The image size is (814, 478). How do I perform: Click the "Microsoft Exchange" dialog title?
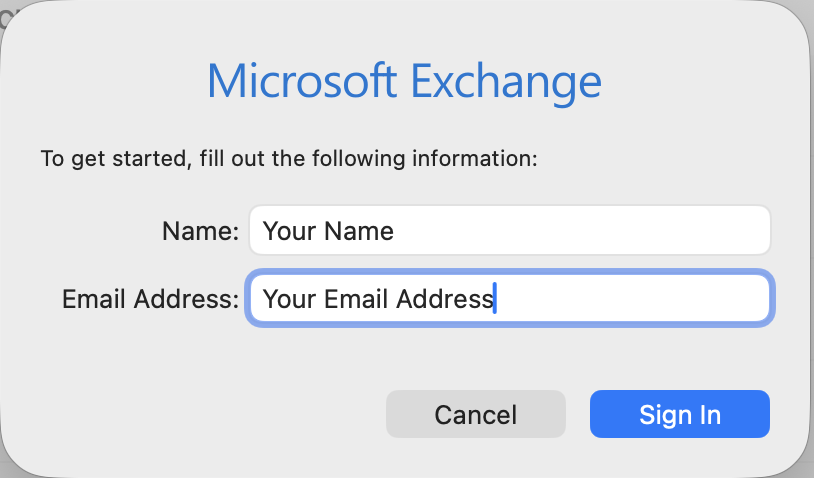click(x=404, y=81)
